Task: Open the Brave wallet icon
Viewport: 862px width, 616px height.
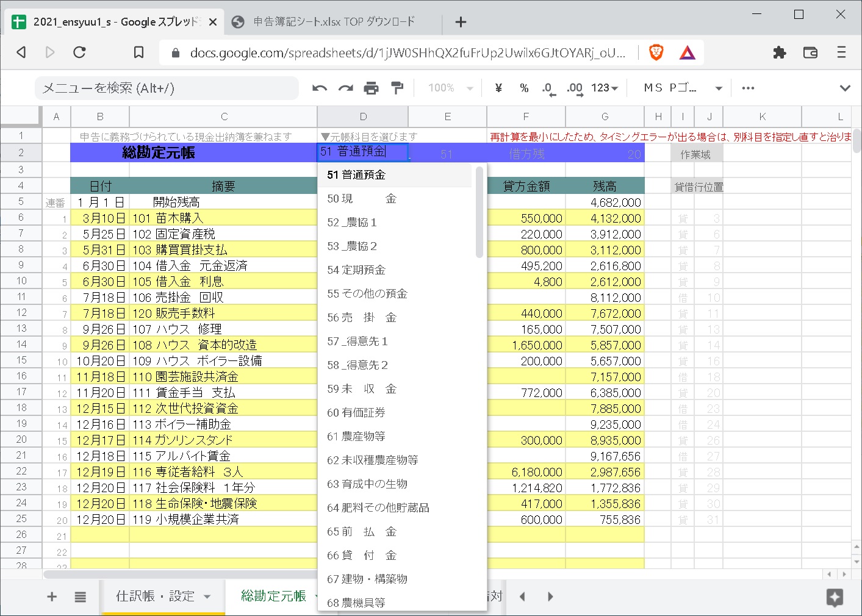Action: coord(810,52)
